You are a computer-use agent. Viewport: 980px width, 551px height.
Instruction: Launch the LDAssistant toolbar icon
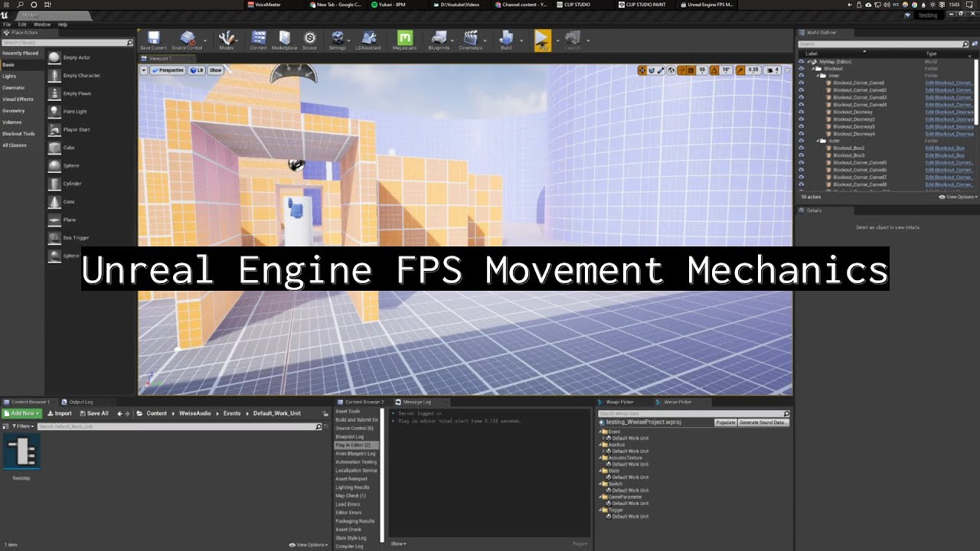[369, 40]
